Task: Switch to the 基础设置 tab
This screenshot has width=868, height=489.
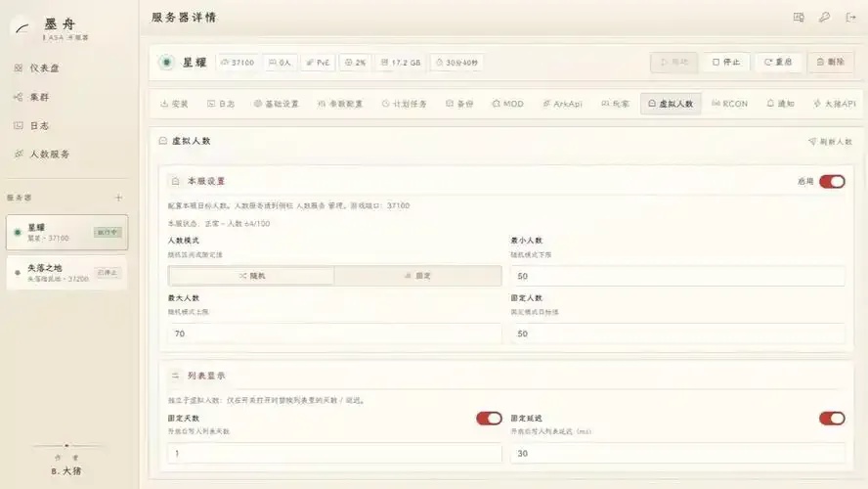Action: tap(277, 104)
